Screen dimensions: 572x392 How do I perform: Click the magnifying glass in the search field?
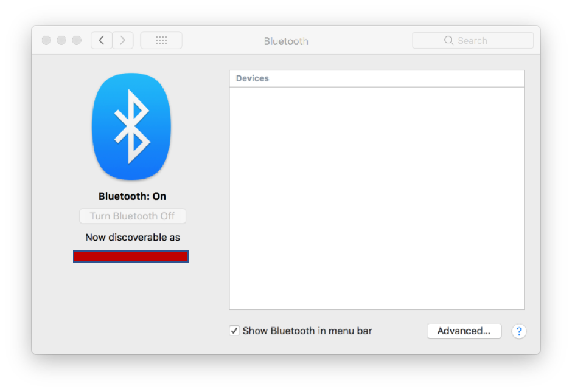pos(448,41)
